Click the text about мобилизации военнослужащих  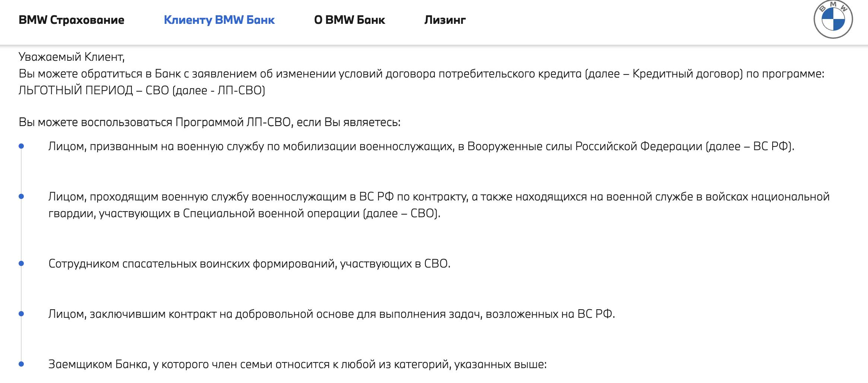point(421,146)
